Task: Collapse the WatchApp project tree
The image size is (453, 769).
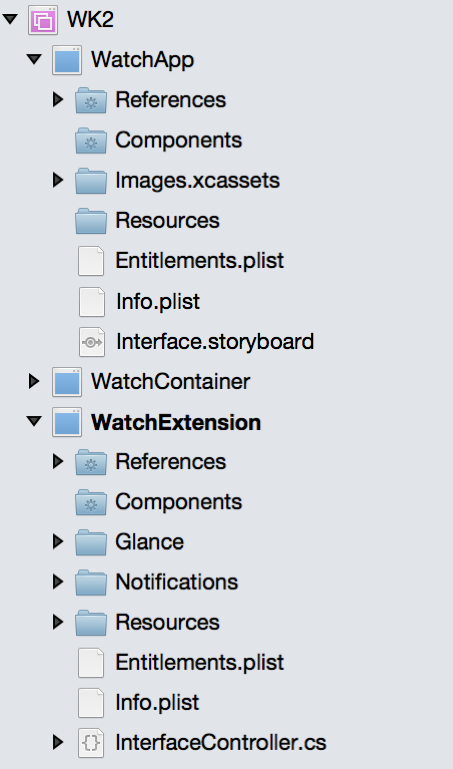Action: (x=34, y=60)
